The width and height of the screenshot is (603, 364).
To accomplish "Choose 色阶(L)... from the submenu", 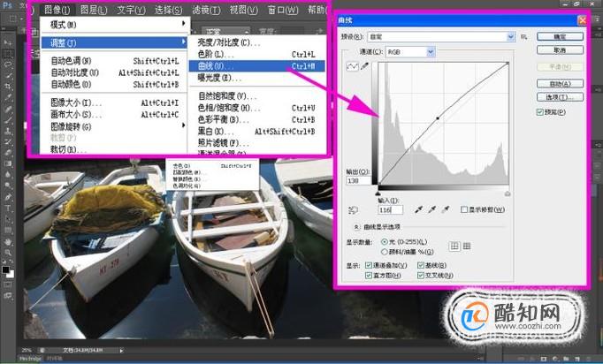I will coord(257,54).
